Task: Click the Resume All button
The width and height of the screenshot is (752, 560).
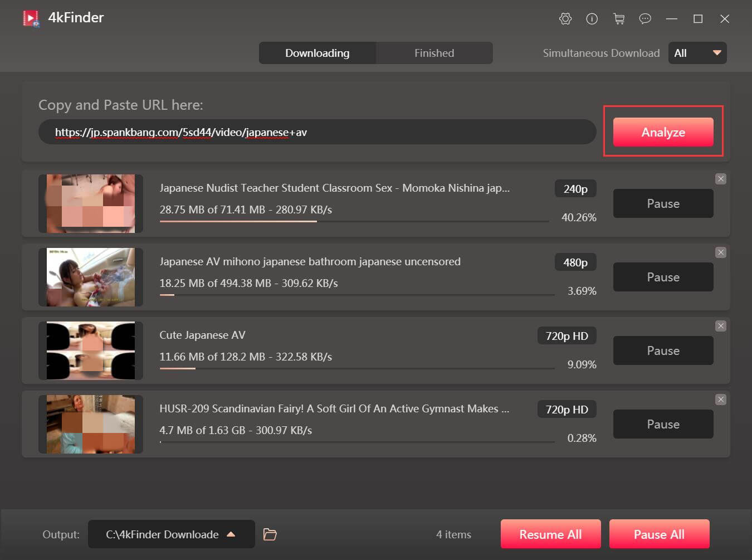Action: point(550,534)
